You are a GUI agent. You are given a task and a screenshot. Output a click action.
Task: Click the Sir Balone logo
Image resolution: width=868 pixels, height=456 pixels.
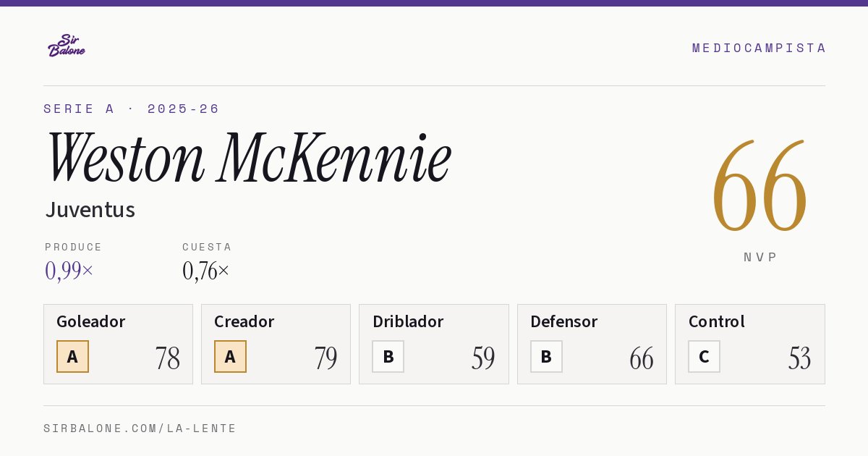point(67,46)
